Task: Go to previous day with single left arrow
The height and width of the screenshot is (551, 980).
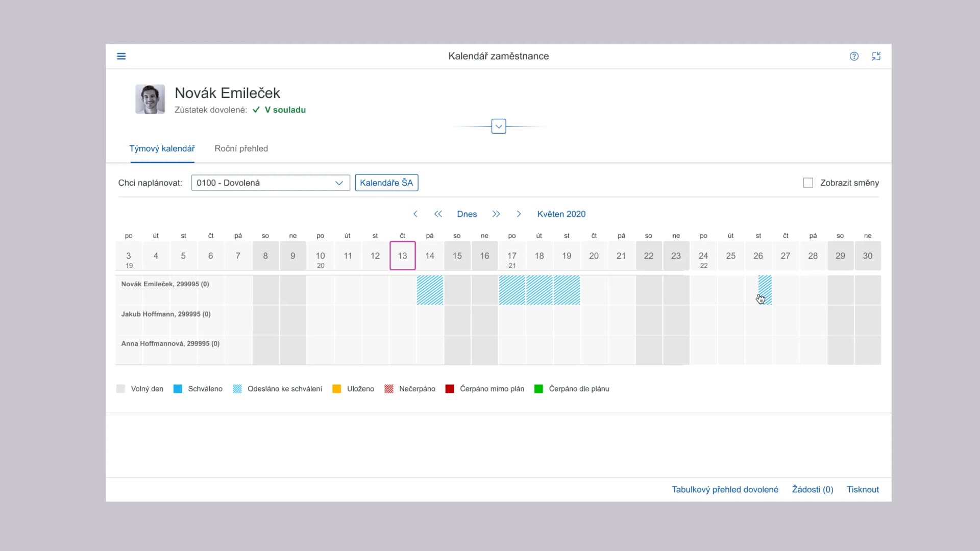Action: [415, 214]
